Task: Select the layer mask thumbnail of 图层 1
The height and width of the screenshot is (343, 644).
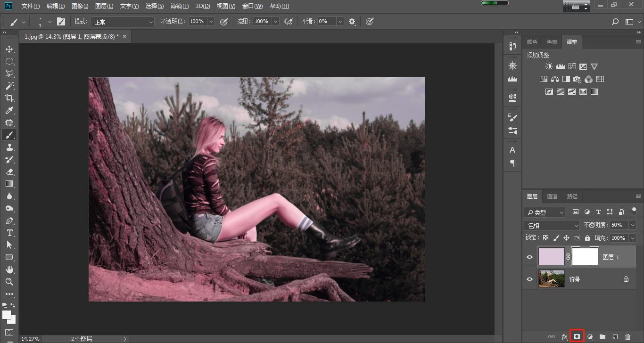Action: (585, 257)
